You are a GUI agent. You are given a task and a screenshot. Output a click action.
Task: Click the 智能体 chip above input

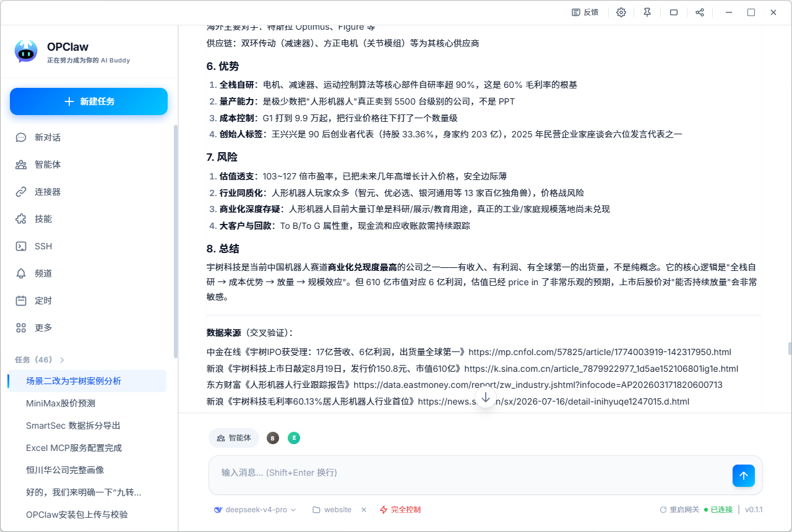click(234, 438)
